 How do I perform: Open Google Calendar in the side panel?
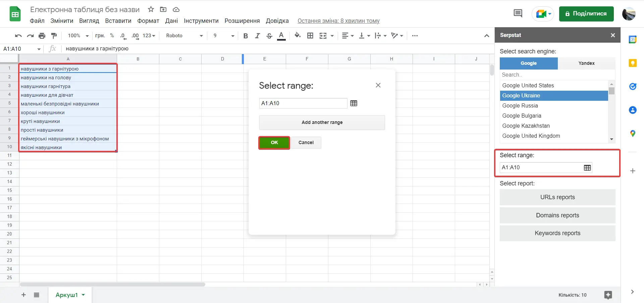point(633,40)
